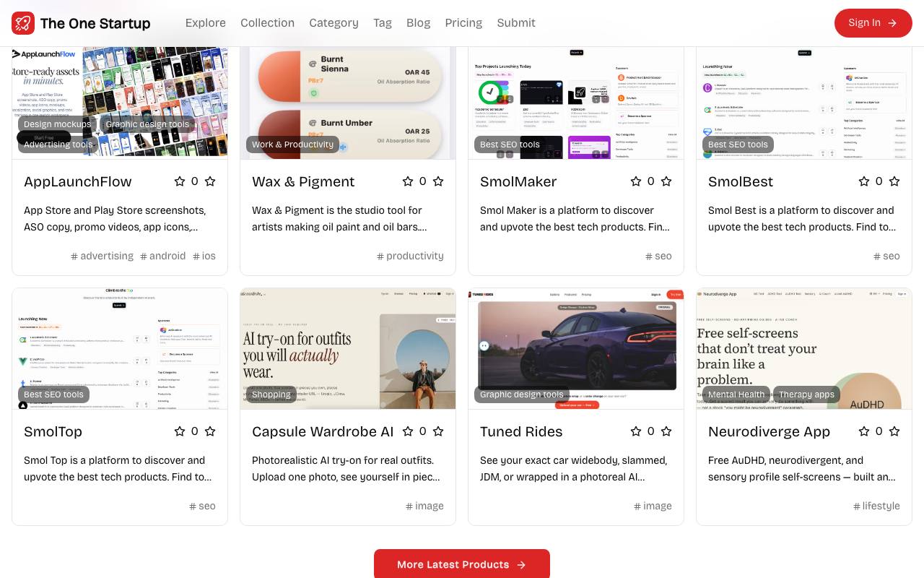Click the #image tag on Capsule Wardrobe AI

coord(424,506)
